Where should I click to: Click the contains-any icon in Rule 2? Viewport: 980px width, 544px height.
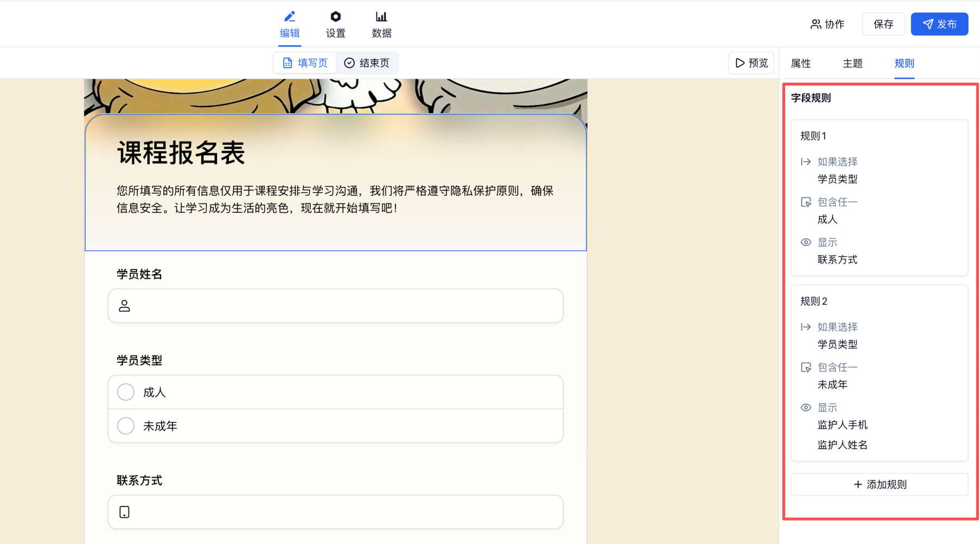click(x=806, y=368)
